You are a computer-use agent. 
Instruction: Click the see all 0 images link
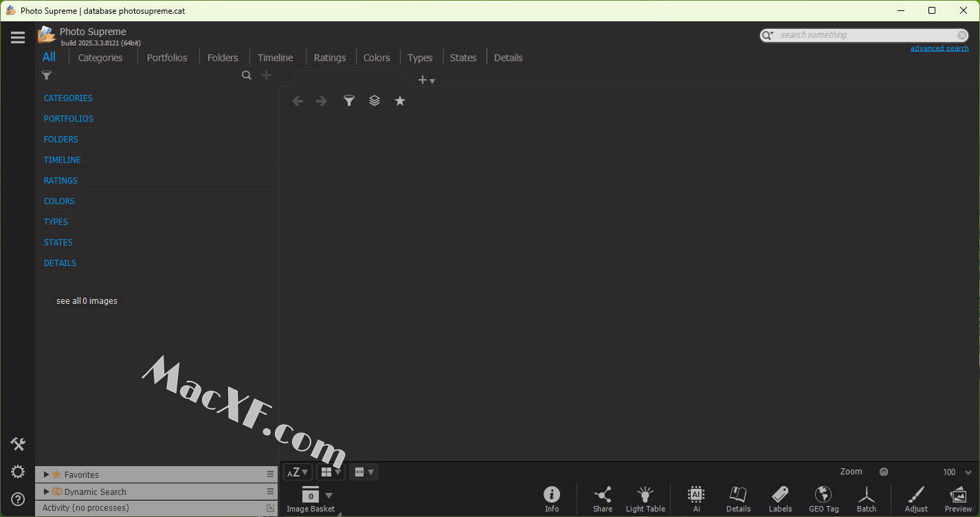[x=87, y=301]
